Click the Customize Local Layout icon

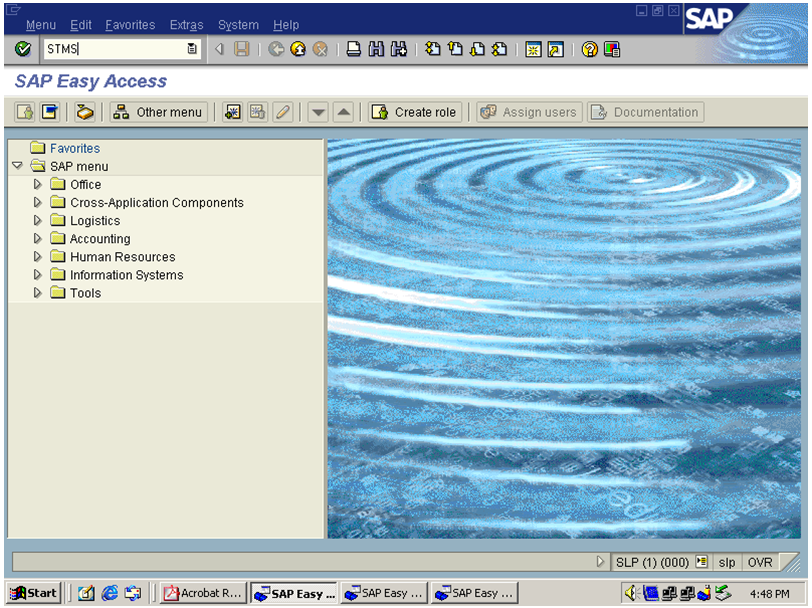click(612, 49)
